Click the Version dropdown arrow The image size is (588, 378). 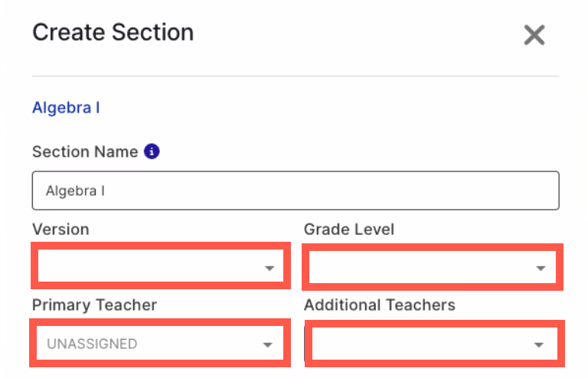click(269, 268)
